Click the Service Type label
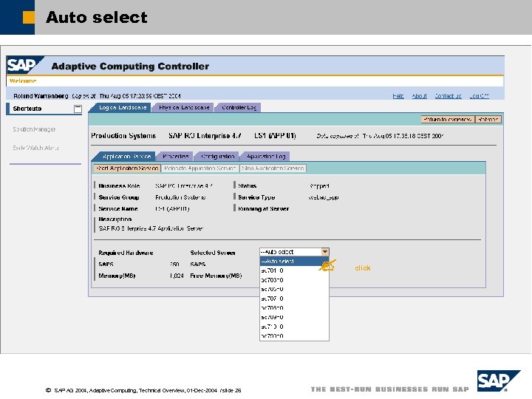The width and height of the screenshot is (532, 399). click(x=256, y=197)
